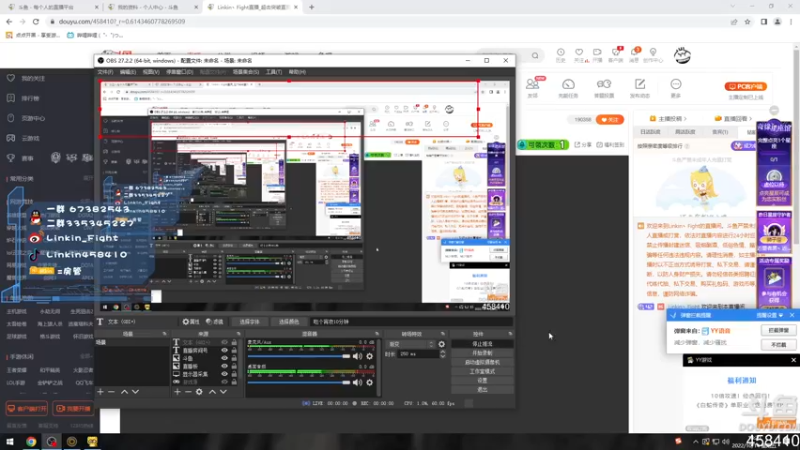Add a new source with the plus icon
Screen dimensions: 800x450
coord(177,392)
